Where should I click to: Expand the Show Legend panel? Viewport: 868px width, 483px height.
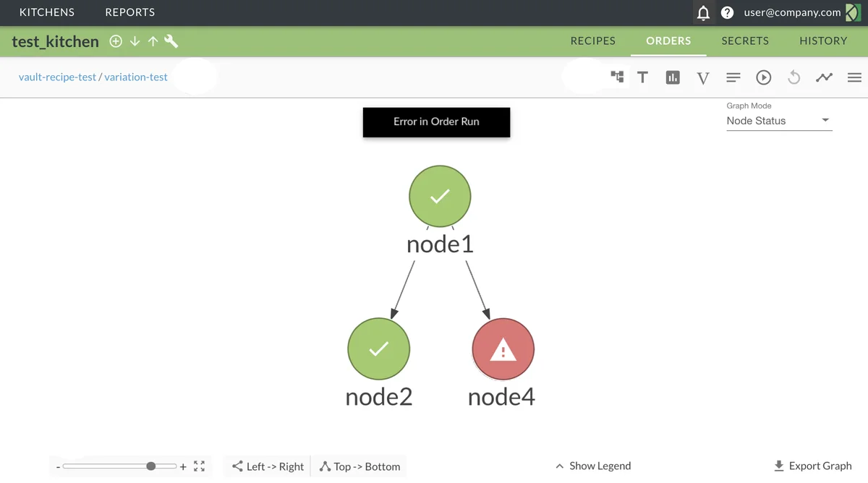[593, 466]
